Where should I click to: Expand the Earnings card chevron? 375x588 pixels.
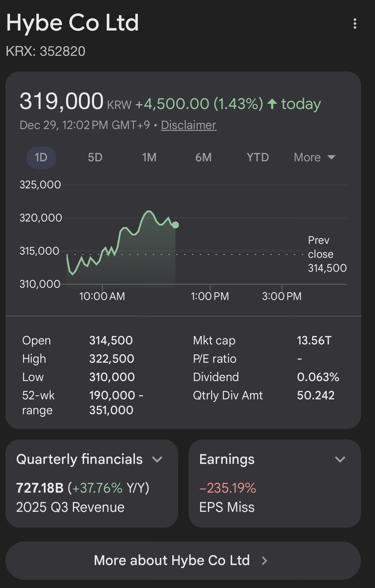coord(340,460)
